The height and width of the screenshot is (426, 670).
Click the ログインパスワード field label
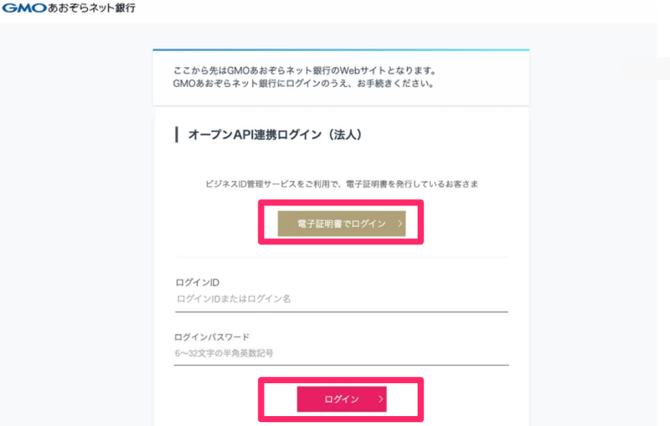pos(211,337)
